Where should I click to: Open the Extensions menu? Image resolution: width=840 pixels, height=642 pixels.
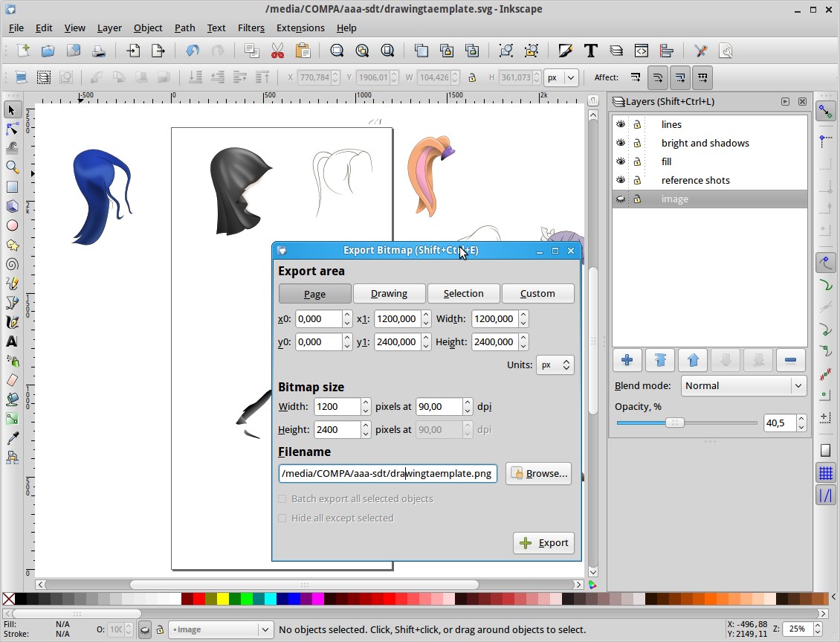coord(300,28)
